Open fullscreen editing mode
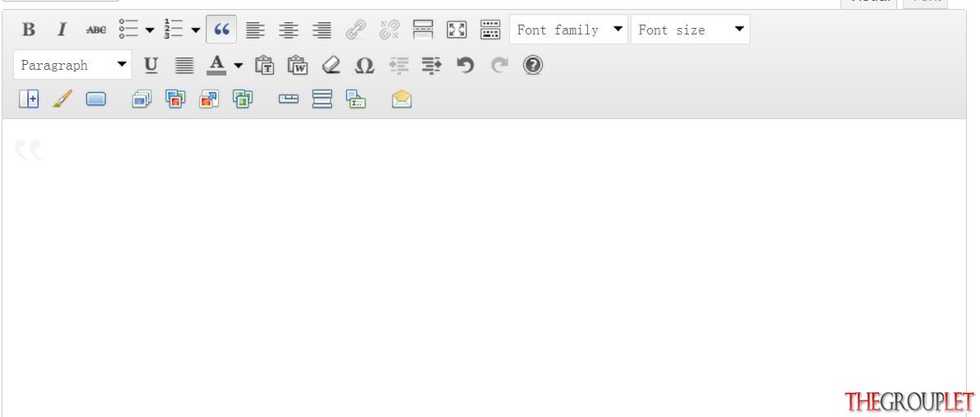 pos(456,30)
